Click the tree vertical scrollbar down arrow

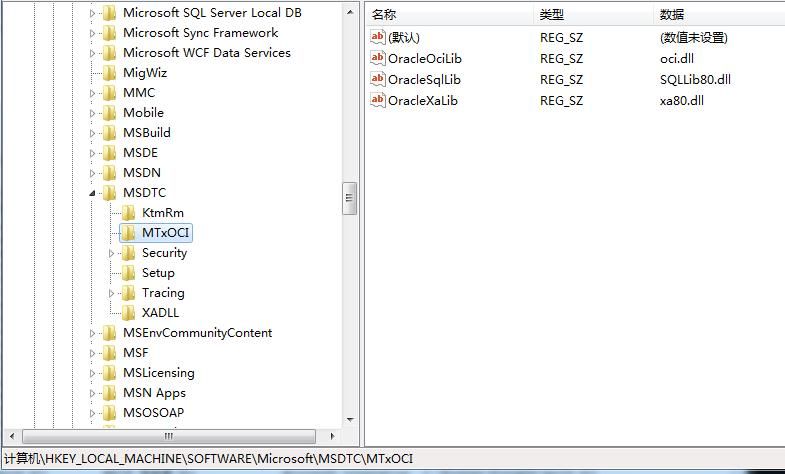pos(350,419)
